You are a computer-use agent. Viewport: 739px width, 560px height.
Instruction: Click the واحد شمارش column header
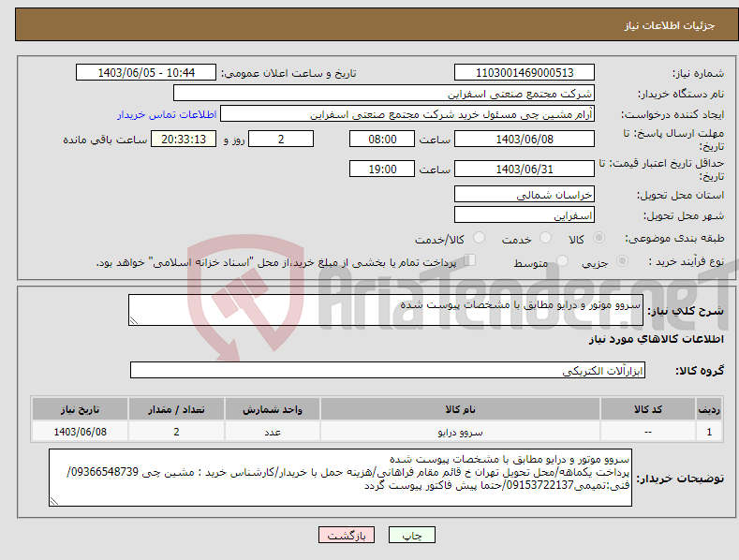[273, 409]
